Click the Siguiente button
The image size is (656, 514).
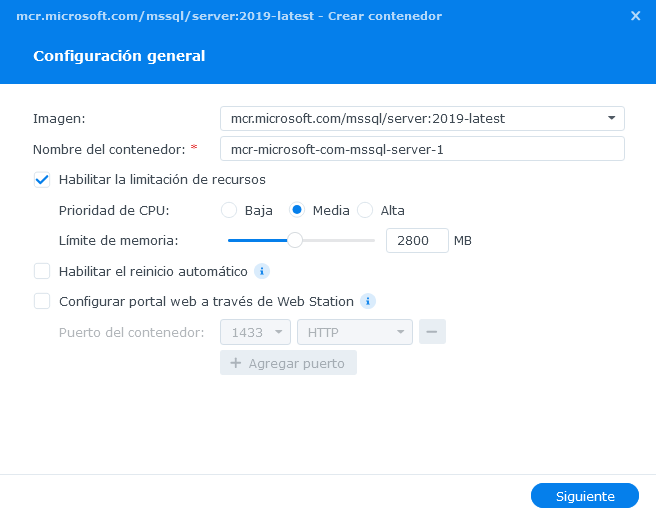585,496
